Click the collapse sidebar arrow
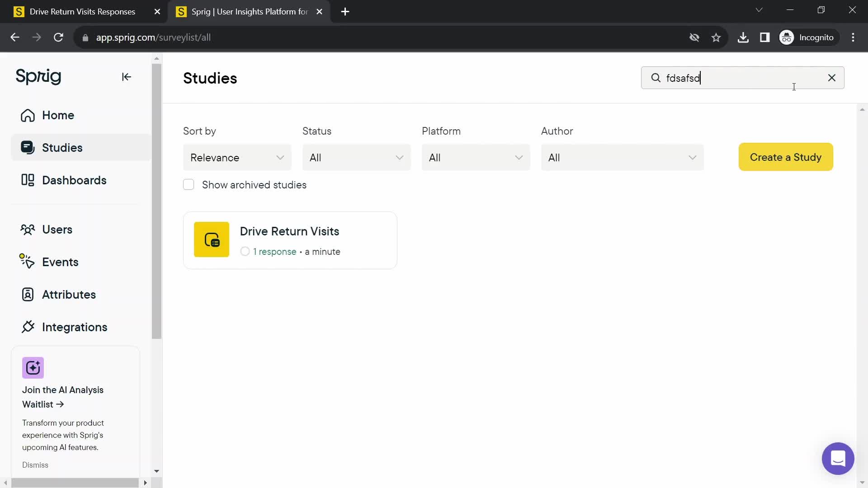The height and width of the screenshot is (488, 868). (127, 76)
